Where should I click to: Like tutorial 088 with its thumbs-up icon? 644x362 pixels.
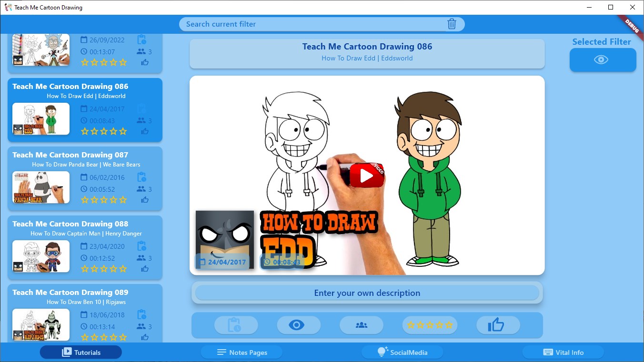[145, 269]
